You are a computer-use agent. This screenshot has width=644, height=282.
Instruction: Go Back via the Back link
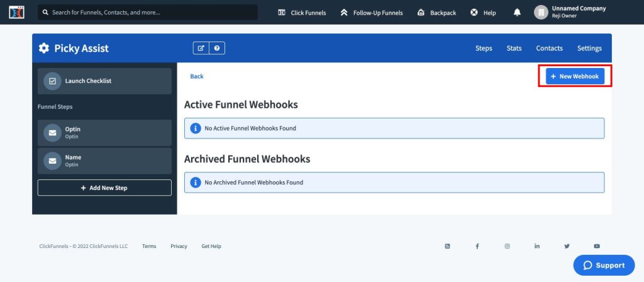pyautogui.click(x=197, y=76)
